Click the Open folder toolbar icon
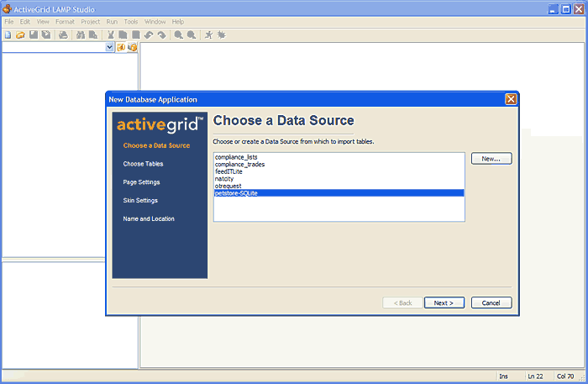588x384 pixels. [20, 35]
